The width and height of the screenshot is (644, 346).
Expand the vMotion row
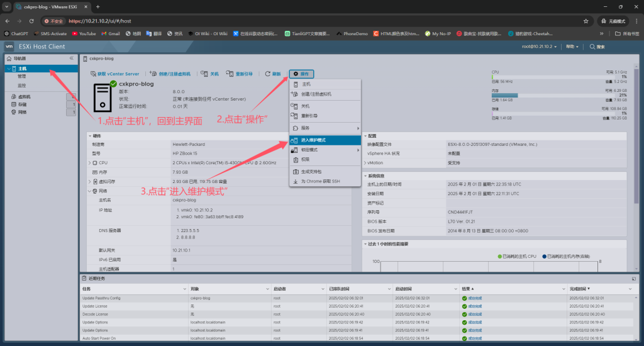point(365,163)
